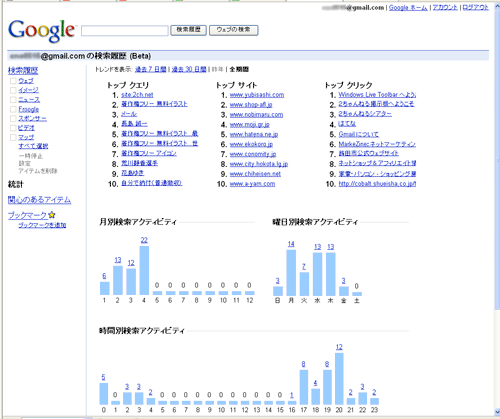Open top click はてな
The image size is (500, 419).
[347, 124]
